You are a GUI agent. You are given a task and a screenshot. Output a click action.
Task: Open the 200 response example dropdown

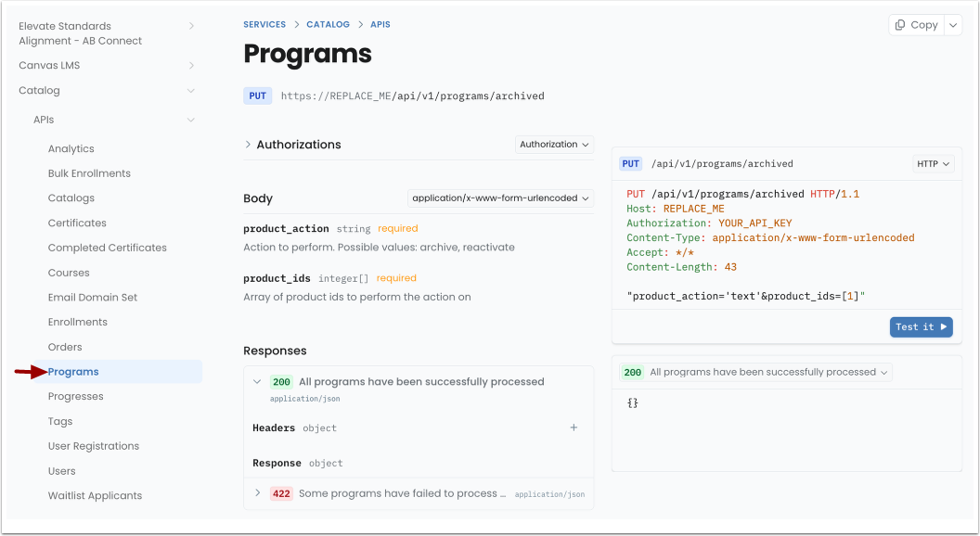755,373
